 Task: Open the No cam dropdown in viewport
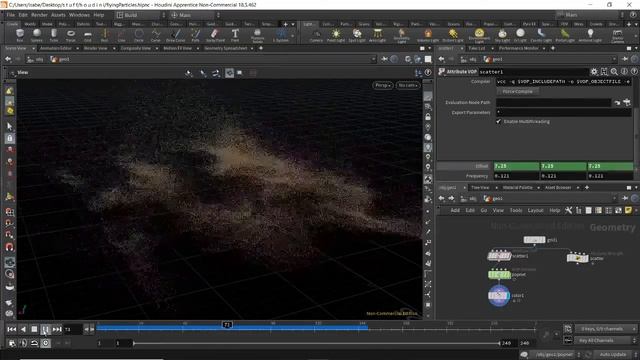407,85
